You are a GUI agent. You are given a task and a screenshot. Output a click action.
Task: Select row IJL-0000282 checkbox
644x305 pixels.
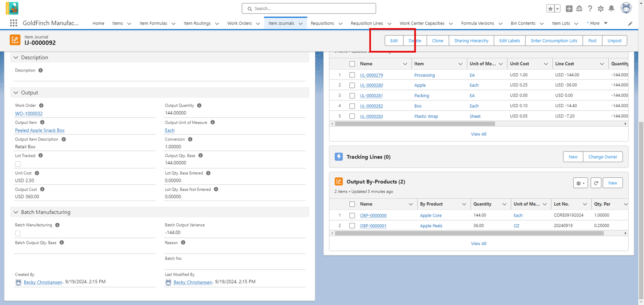[x=352, y=106]
